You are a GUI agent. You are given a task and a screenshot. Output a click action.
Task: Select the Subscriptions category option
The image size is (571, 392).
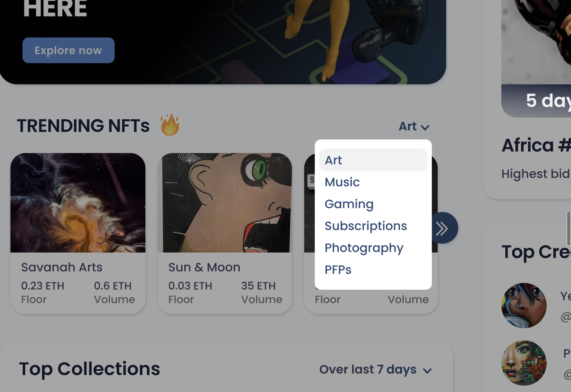click(x=366, y=226)
